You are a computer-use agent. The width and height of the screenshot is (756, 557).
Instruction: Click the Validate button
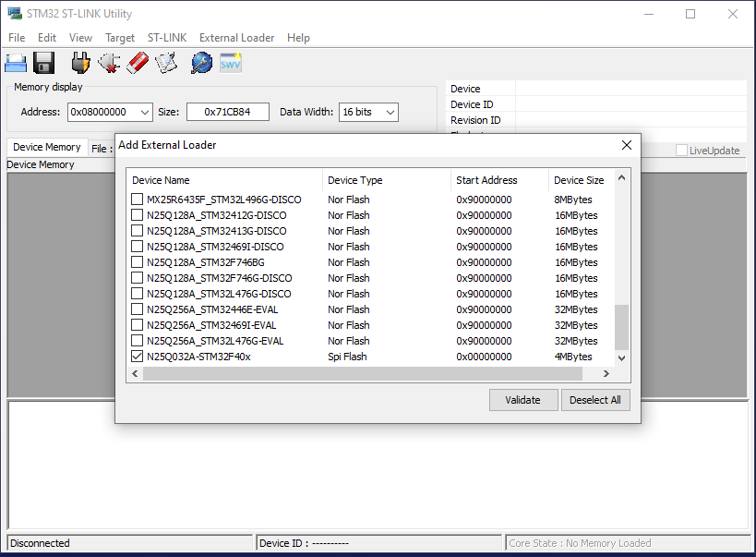click(x=523, y=400)
